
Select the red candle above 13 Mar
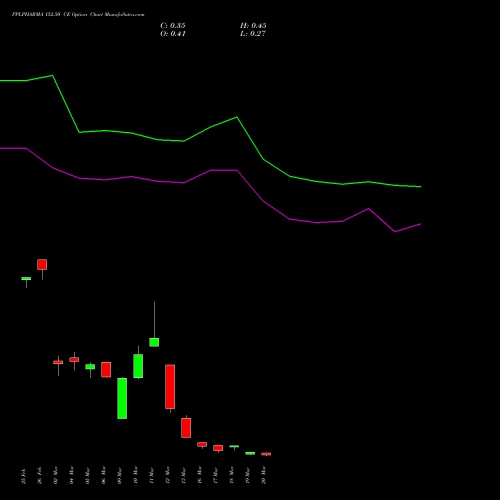pyautogui.click(x=186, y=428)
